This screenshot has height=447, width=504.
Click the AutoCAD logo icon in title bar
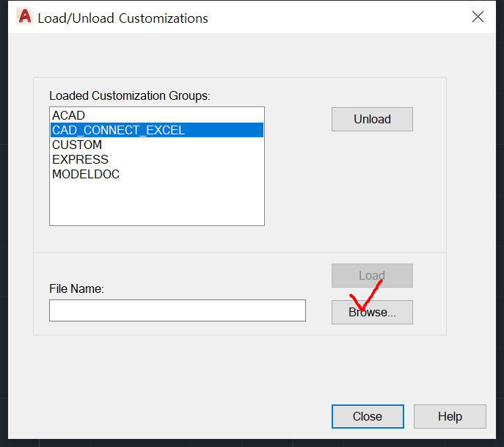coord(25,17)
